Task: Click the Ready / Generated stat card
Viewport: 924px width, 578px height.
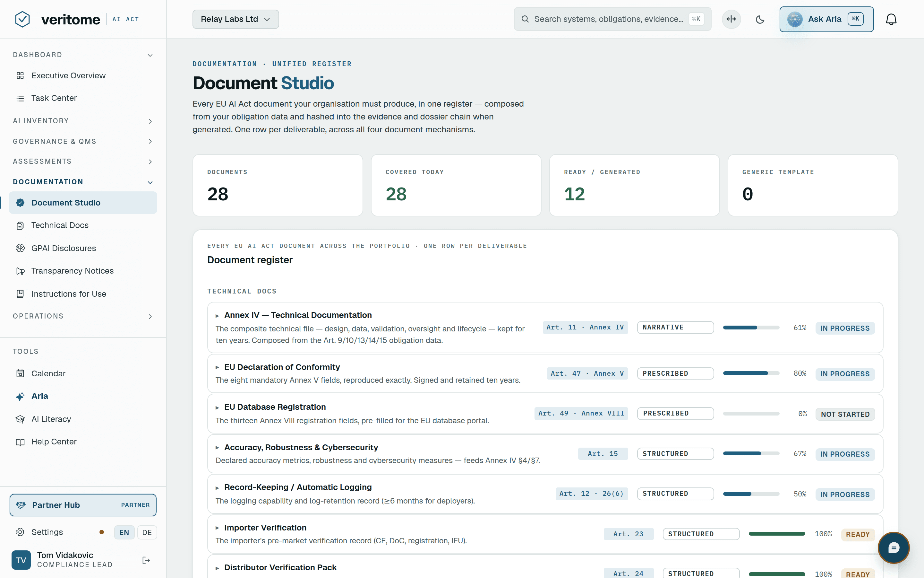Action: (x=634, y=185)
